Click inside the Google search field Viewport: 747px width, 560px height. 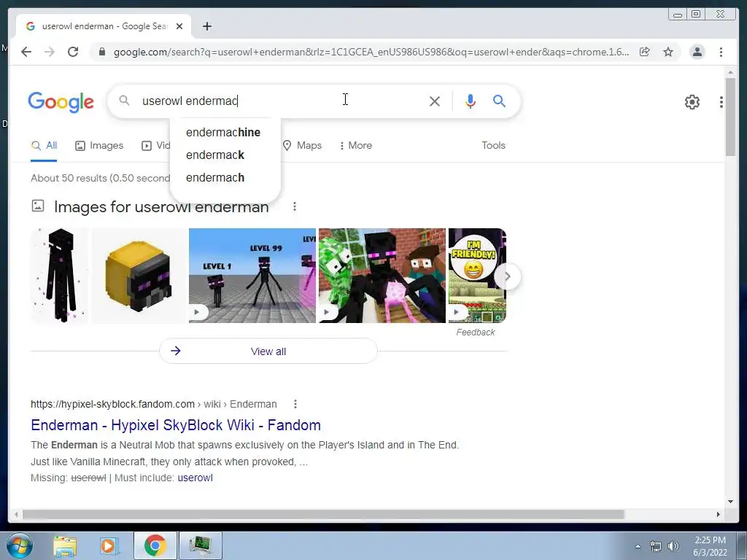coord(281,101)
